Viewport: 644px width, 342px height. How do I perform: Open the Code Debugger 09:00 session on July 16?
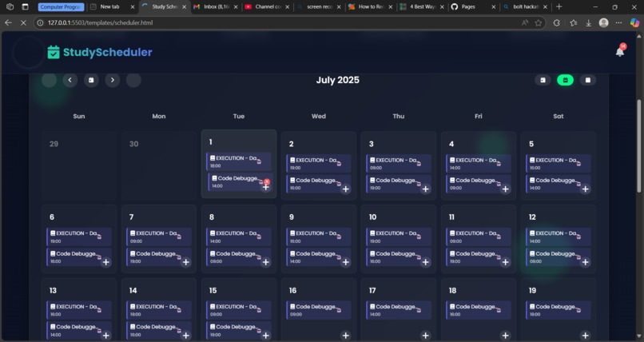pos(319,310)
